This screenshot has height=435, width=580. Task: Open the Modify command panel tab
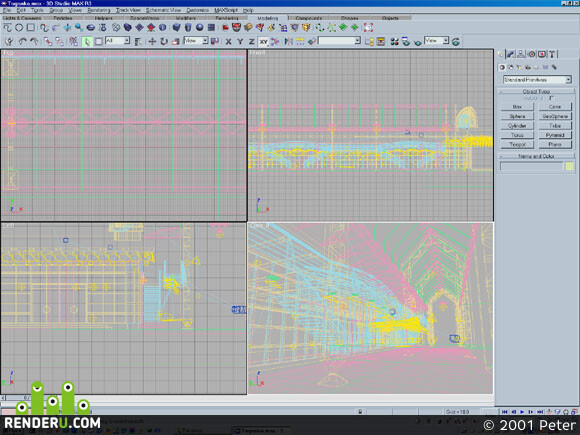pyautogui.click(x=511, y=54)
